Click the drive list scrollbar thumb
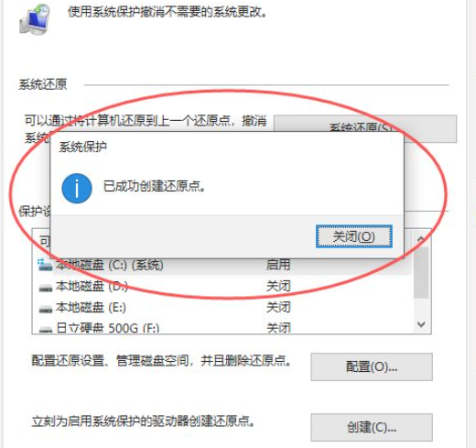The width and height of the screenshot is (476, 448). (x=421, y=272)
